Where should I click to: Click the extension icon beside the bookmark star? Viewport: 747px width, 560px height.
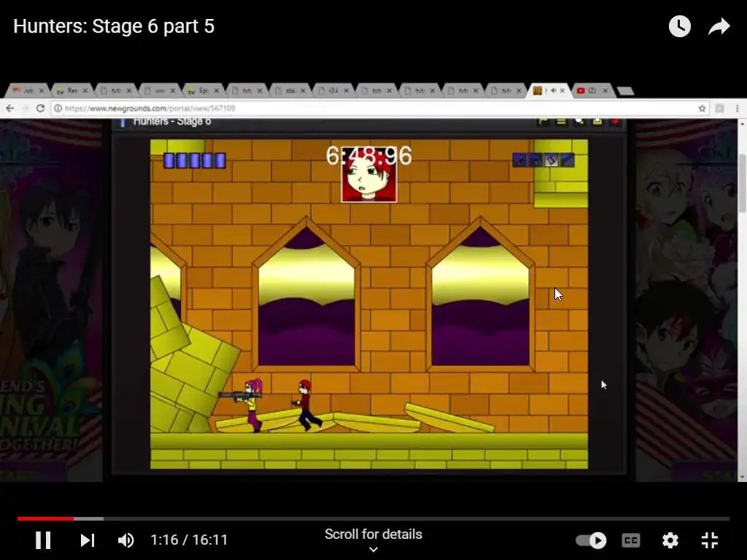tap(720, 109)
